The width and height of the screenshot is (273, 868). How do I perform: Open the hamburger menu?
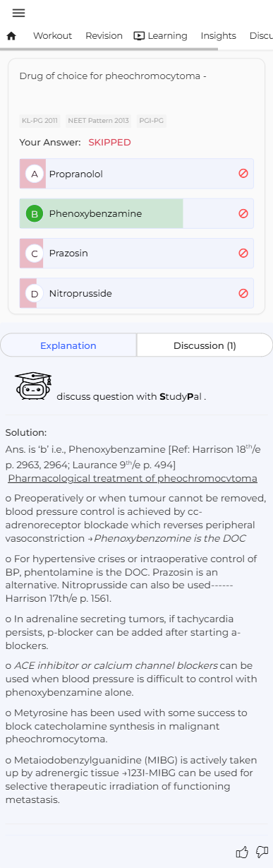click(19, 13)
